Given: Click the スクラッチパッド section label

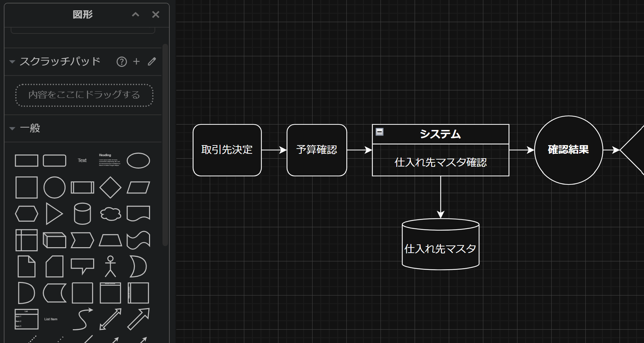Looking at the screenshot, I should 60,61.
